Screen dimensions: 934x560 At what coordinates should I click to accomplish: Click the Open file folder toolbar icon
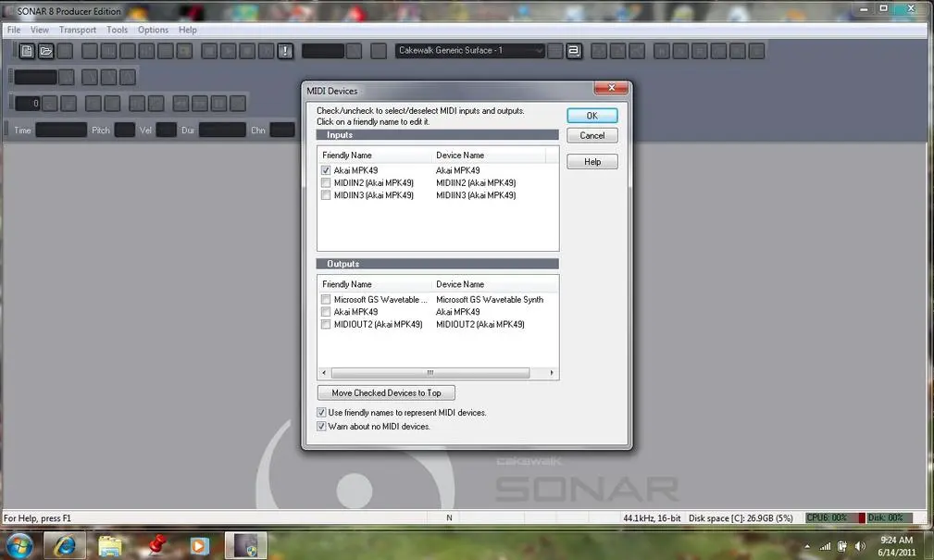(x=46, y=51)
